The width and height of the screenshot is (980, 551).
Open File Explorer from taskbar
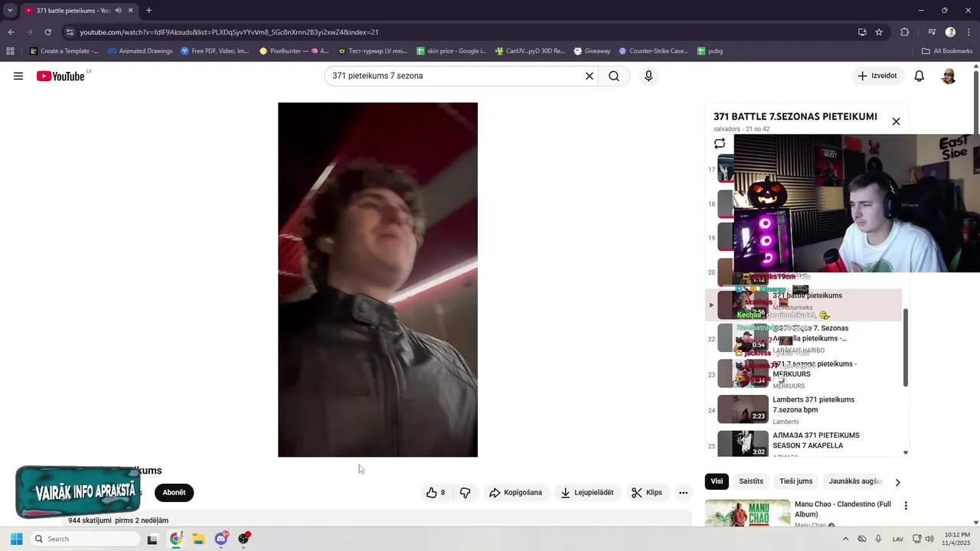198,539
